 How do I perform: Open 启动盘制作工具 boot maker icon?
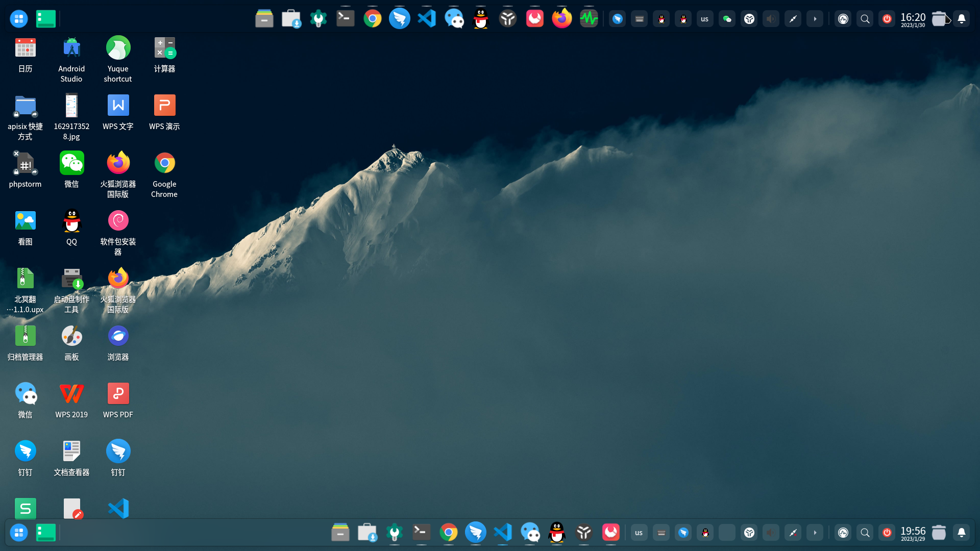tap(71, 279)
